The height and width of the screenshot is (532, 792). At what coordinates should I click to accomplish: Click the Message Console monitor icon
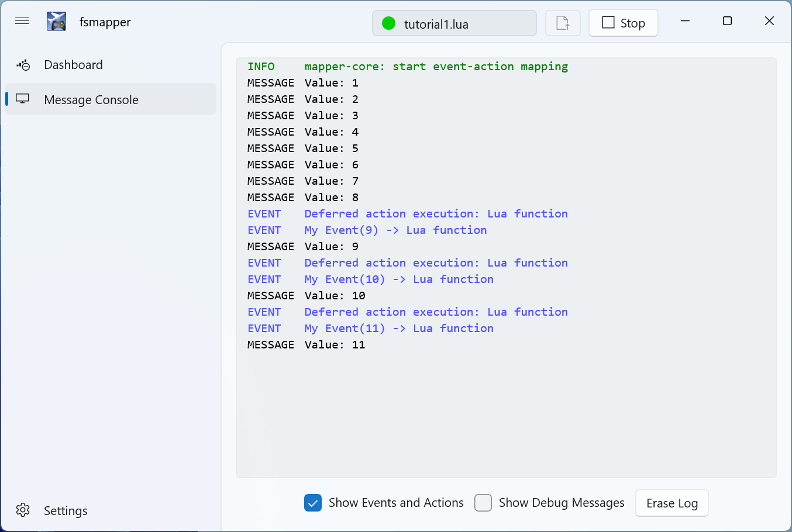pyautogui.click(x=23, y=99)
